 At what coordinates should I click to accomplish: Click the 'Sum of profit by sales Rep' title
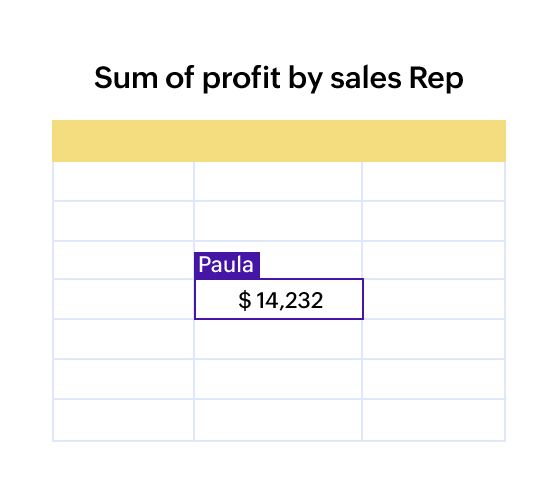[279, 78]
